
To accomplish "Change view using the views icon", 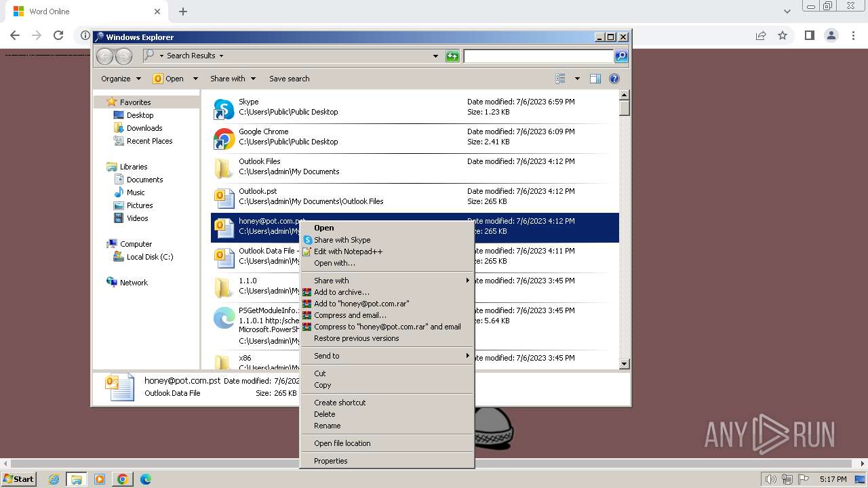I will tap(560, 79).
